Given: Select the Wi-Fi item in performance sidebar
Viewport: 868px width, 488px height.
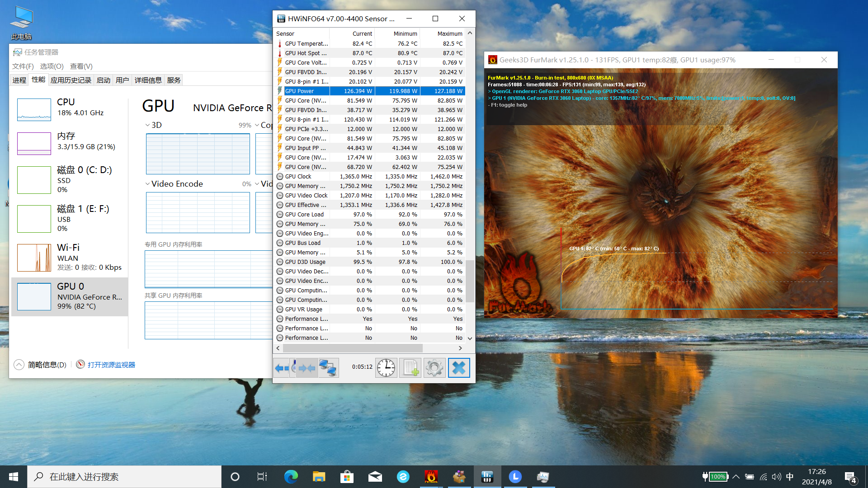Looking at the screenshot, I should tap(70, 257).
